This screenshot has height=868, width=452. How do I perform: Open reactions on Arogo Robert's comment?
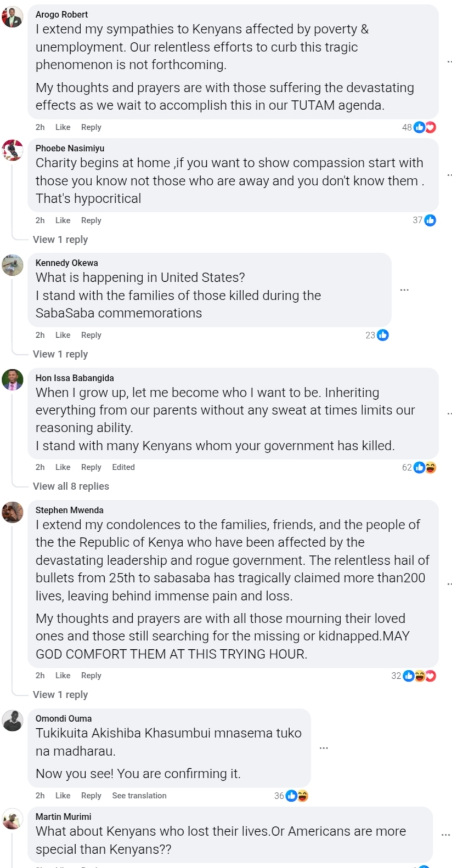(419, 127)
